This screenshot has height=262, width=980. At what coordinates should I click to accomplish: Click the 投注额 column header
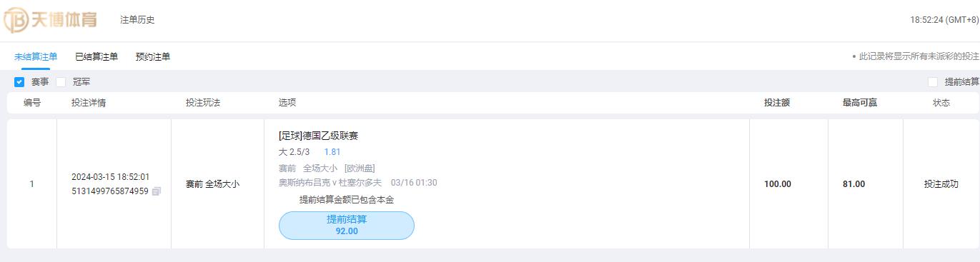(777, 103)
